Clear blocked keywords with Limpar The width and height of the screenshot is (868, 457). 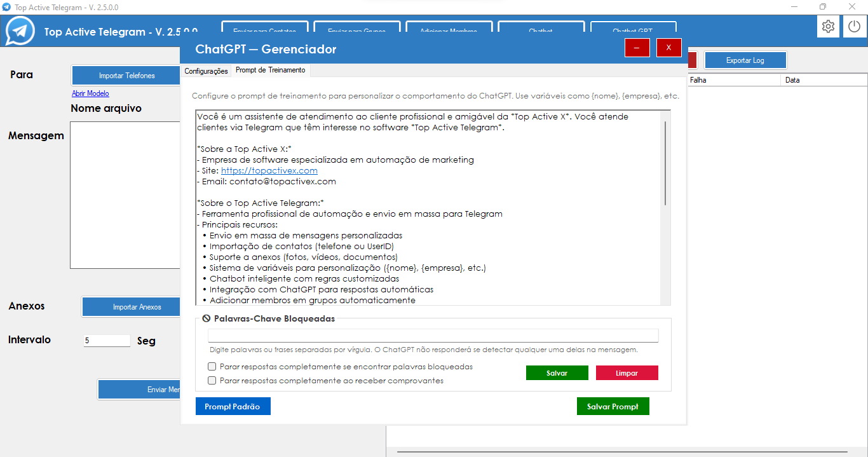627,373
